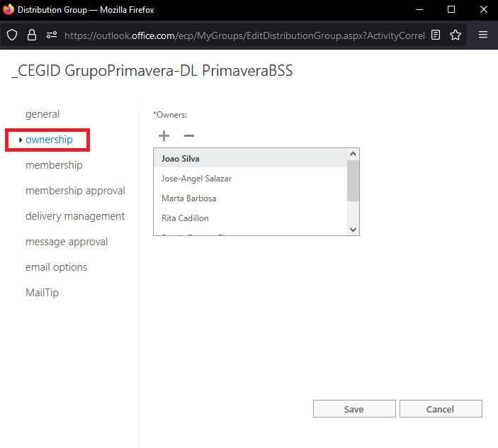Image resolution: width=498 pixels, height=448 pixels.
Task: Maximize the Firefox window
Action: point(451,9)
